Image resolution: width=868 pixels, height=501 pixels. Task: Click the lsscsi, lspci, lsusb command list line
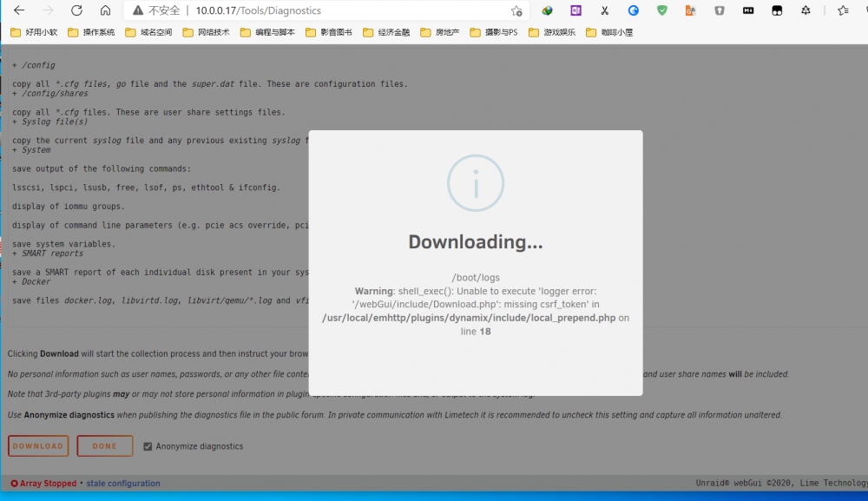click(147, 188)
